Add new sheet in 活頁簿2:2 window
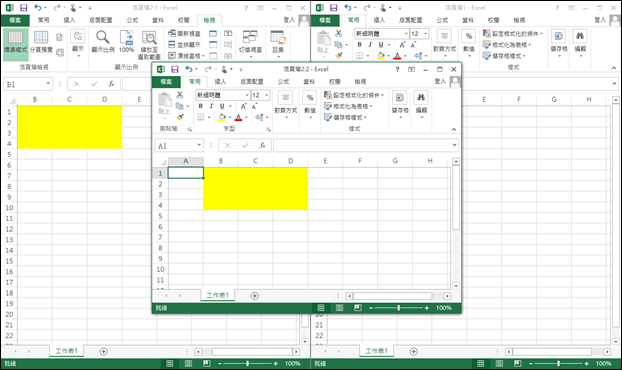Image resolution: width=622 pixels, height=370 pixels. click(x=255, y=296)
